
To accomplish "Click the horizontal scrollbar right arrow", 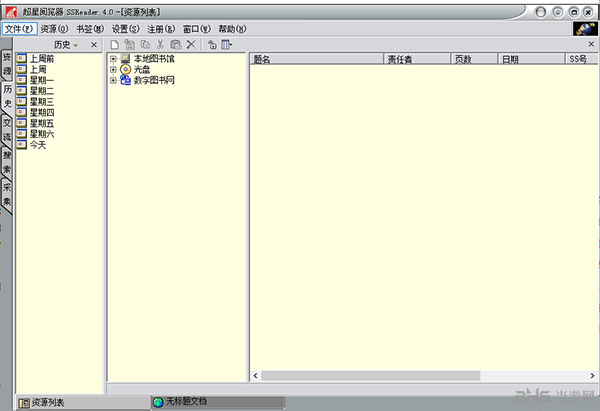I will (x=590, y=375).
